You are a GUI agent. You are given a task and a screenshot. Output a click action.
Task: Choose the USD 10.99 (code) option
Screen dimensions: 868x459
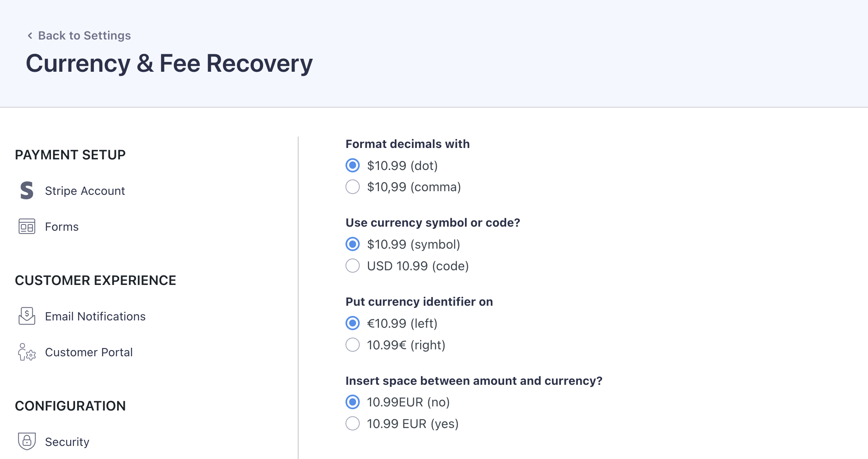(353, 266)
